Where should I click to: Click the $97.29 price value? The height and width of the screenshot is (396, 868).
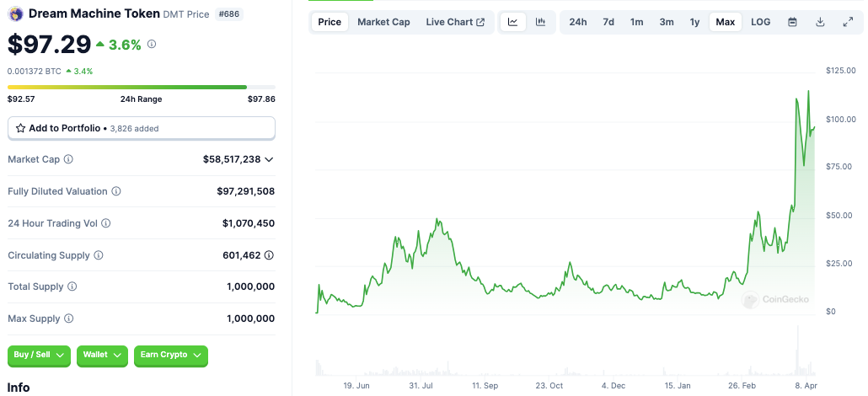49,45
